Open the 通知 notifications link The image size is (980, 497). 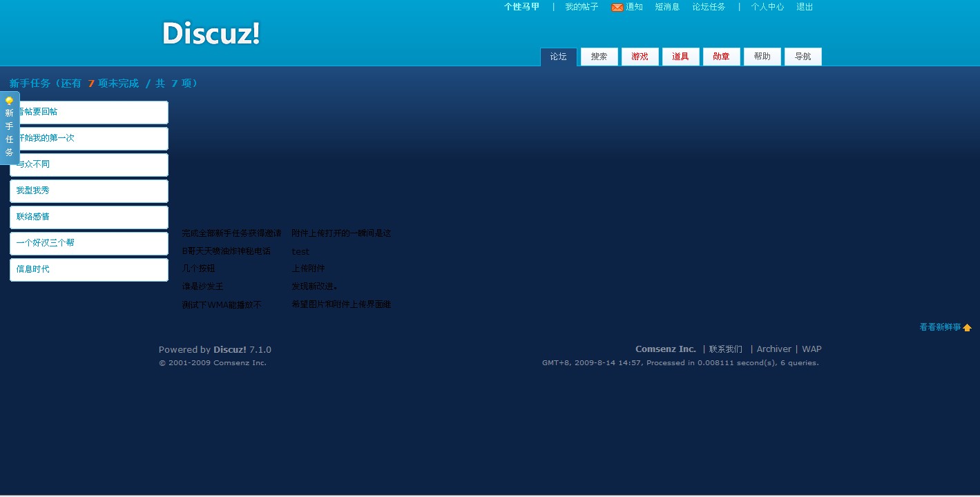(x=634, y=7)
